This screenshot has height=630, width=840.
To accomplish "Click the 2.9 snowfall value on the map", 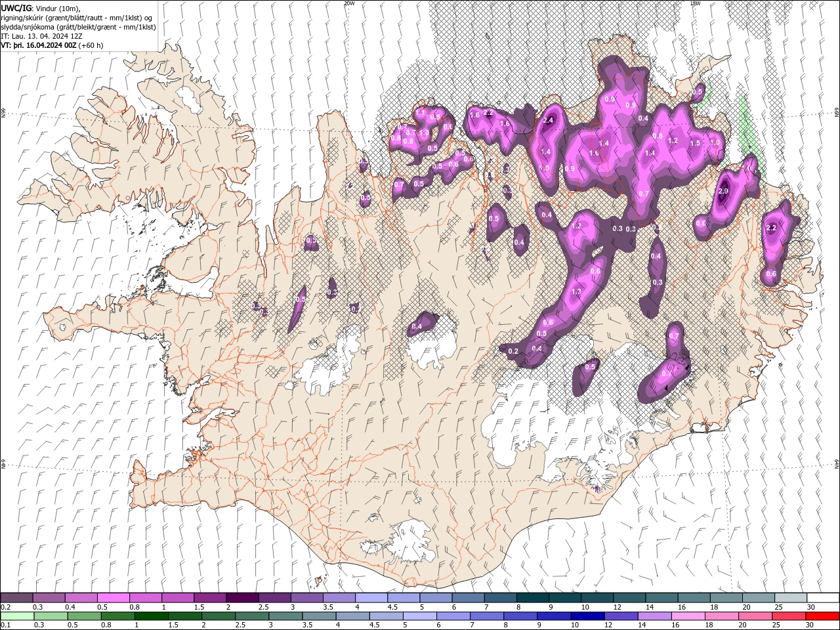I will [723, 191].
